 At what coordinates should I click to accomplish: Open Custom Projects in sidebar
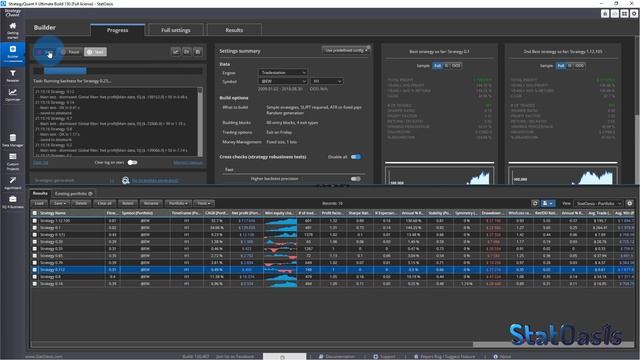(x=13, y=161)
